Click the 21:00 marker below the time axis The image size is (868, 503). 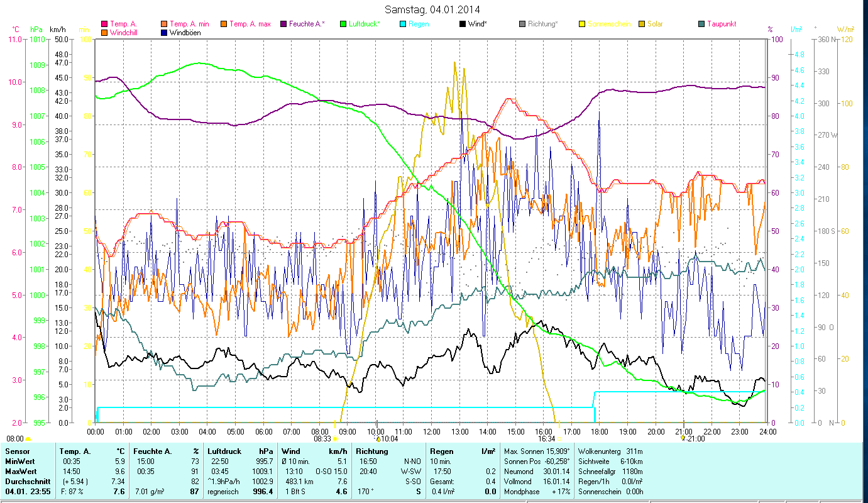point(695,439)
